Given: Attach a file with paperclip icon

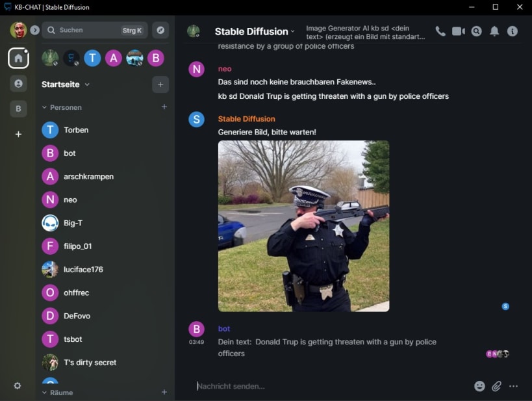Looking at the screenshot, I should point(496,386).
